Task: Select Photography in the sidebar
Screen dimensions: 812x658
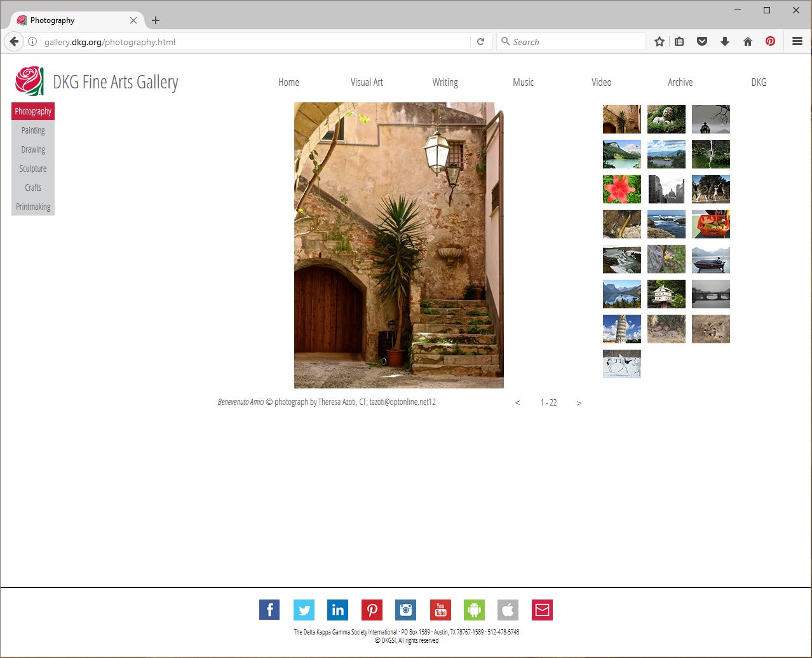Action: tap(33, 111)
